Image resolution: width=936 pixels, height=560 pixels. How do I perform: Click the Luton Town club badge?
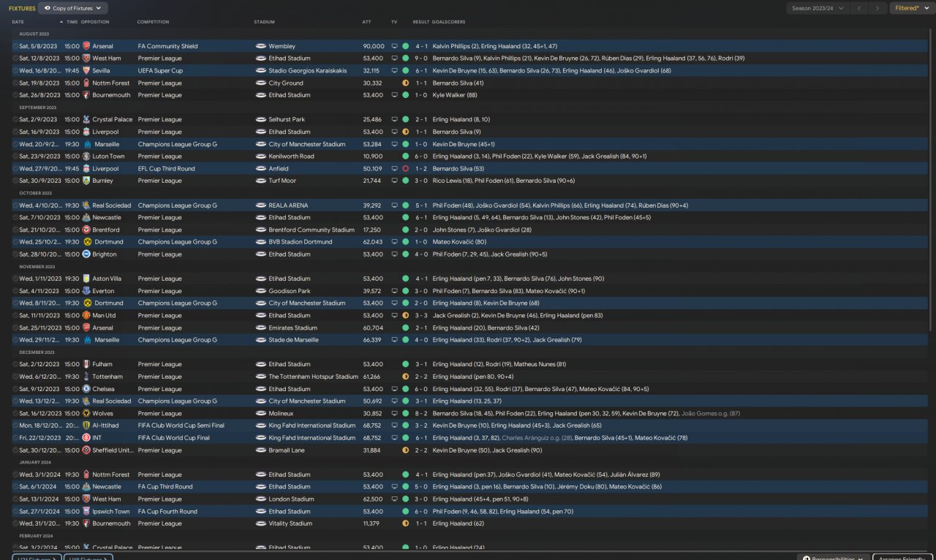tap(86, 156)
